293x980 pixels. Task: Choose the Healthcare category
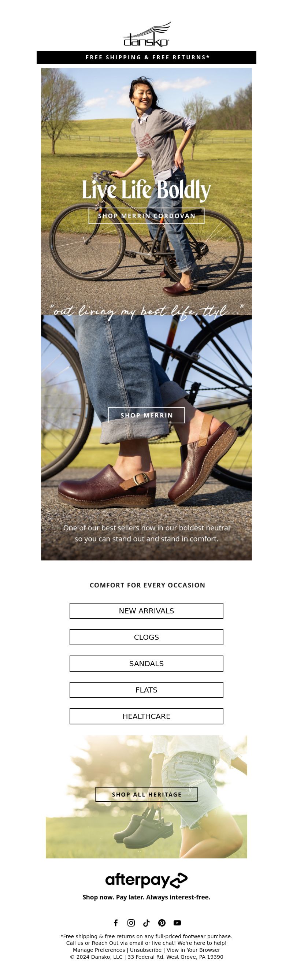(x=146, y=716)
